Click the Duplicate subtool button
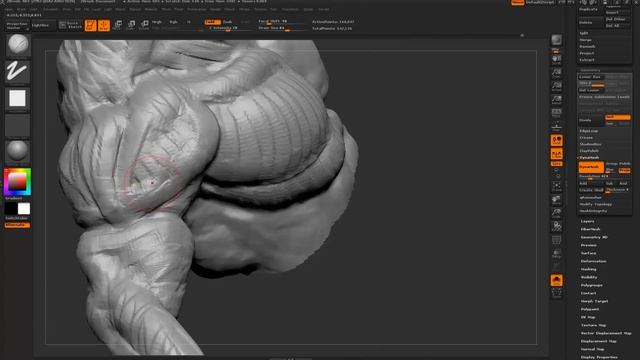This screenshot has width=640, height=360. point(590,9)
